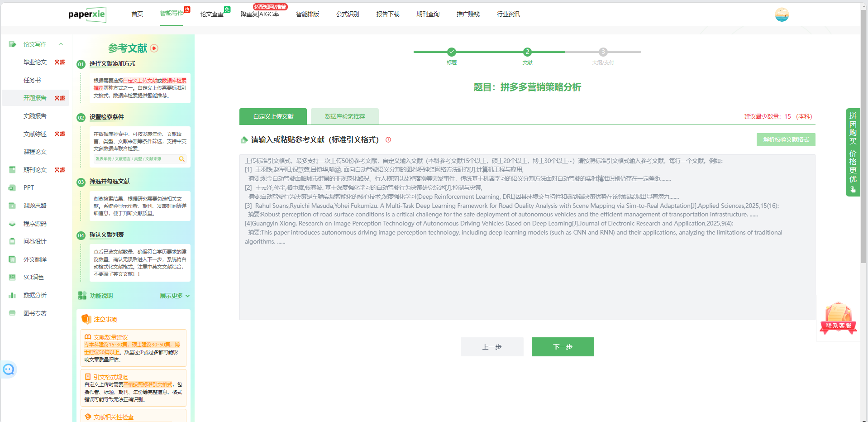The image size is (868, 422).
Task: Click the red play icon beside 参考文献
Action: 154,48
